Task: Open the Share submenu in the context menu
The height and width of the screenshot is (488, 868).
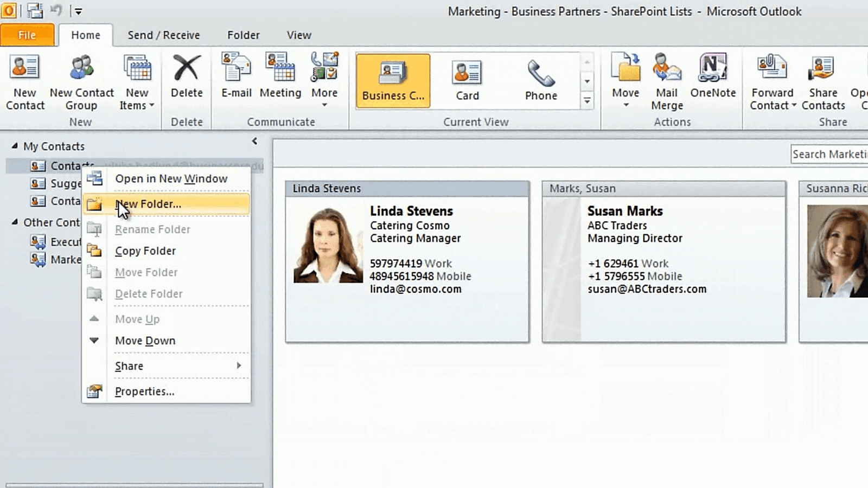Action: pos(129,366)
